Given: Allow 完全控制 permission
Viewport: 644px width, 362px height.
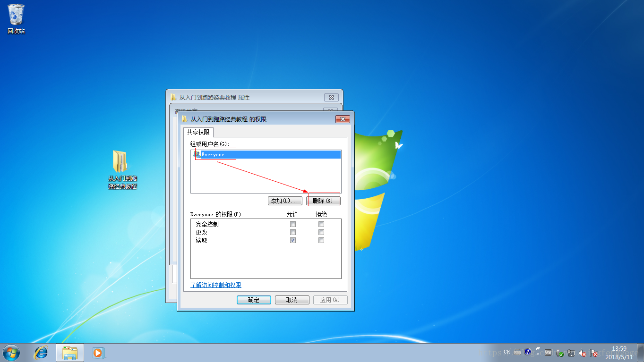Looking at the screenshot, I should tap(293, 224).
